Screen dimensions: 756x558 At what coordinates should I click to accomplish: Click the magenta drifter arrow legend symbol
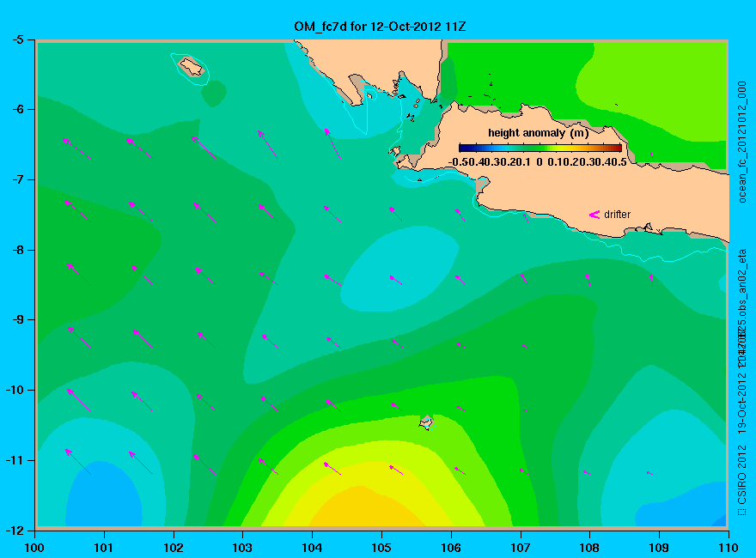pos(594,215)
